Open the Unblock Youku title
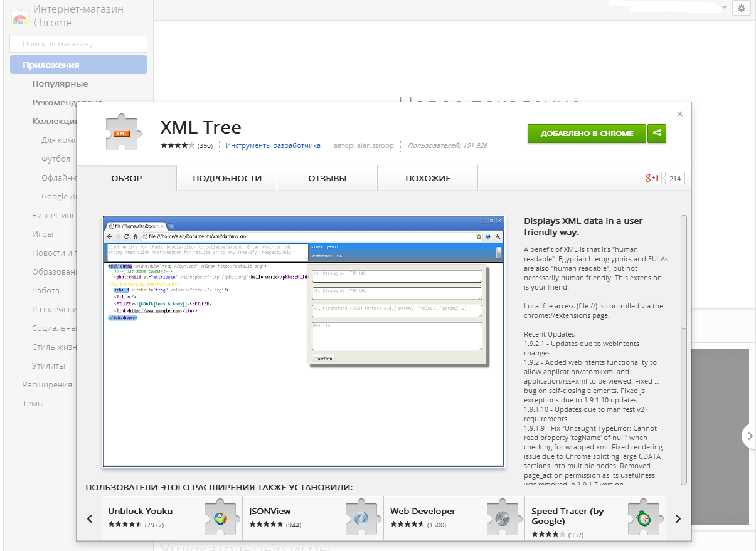This screenshot has height=551, width=756. point(140,511)
